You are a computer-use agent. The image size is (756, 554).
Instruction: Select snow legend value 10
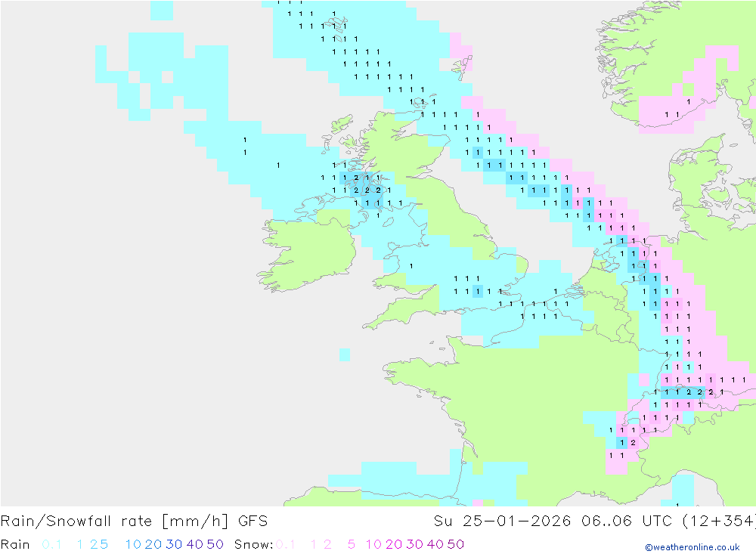pos(373,544)
